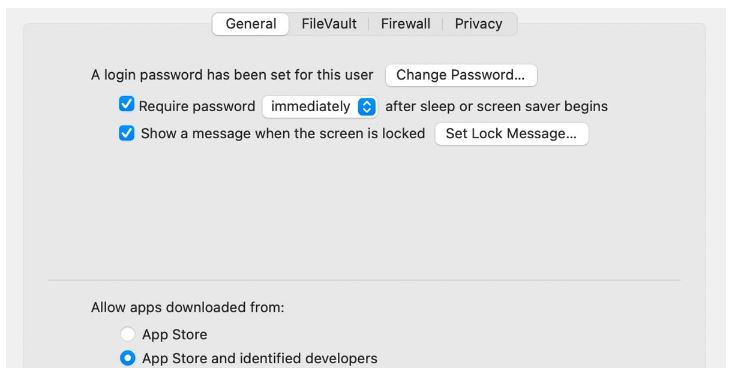Click the blue up-down arrows icon of the delay popup
This screenshot has height=376, width=737.
[x=367, y=107]
